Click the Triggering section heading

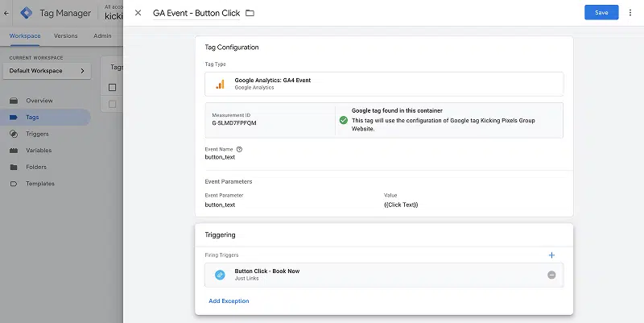[x=220, y=234]
